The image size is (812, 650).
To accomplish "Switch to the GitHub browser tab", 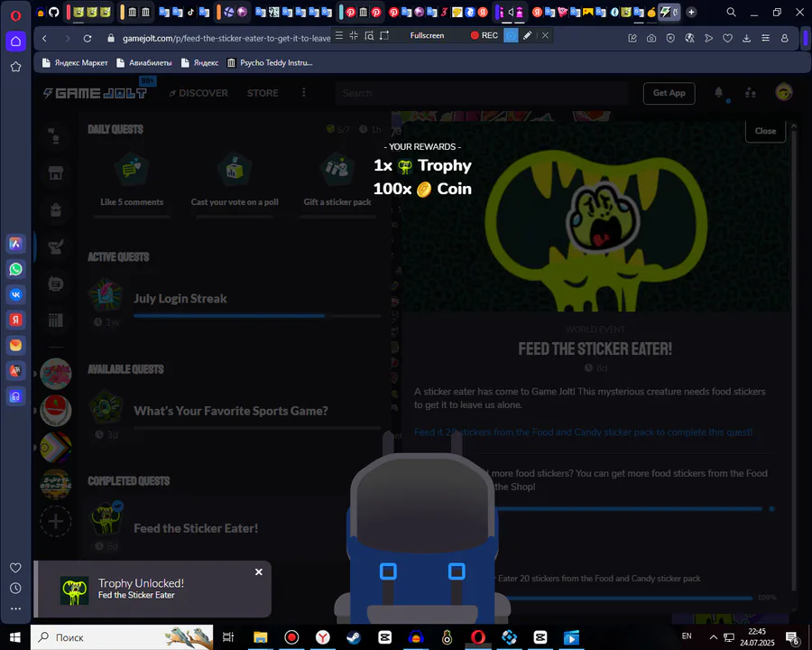I will point(54,12).
